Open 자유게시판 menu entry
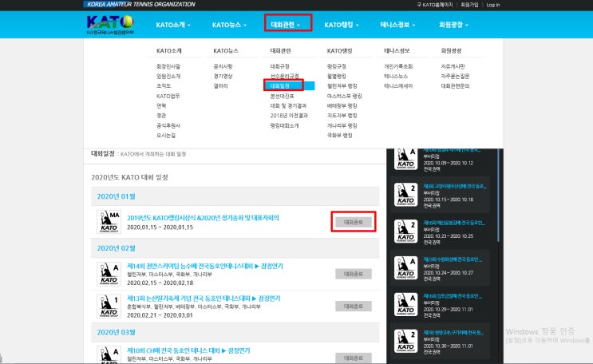593x364 pixels. tap(453, 66)
